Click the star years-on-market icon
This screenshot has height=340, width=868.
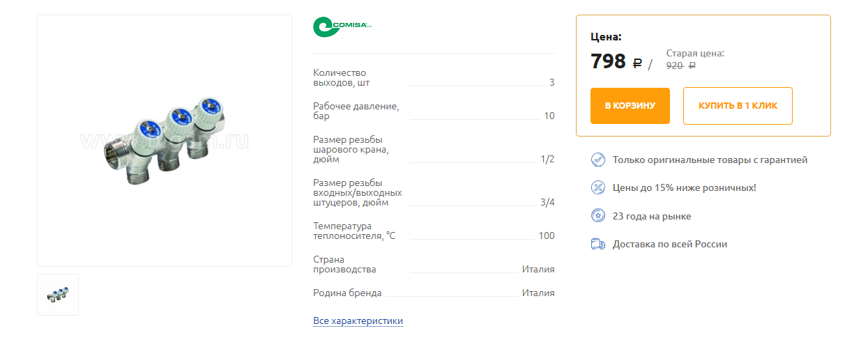pos(597,216)
